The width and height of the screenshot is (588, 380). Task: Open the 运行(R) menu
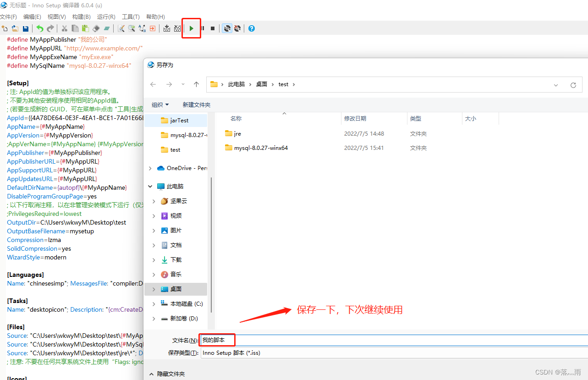(106, 17)
